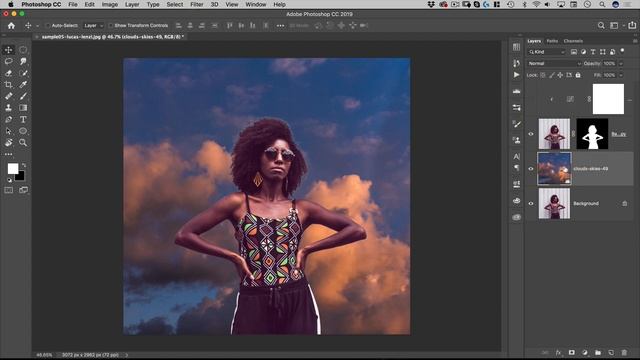Click the foreground color white swatch

tap(12, 168)
